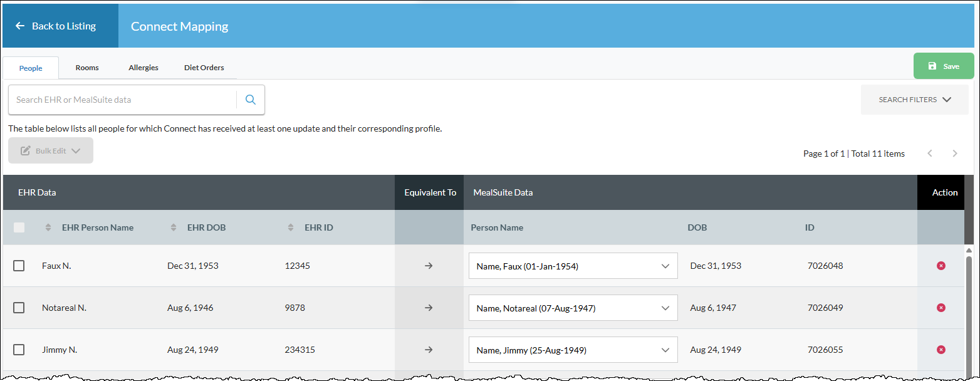Viewport: 980px width, 381px height.
Task: Click Page 1 of 1 total items text
Action: [854, 154]
